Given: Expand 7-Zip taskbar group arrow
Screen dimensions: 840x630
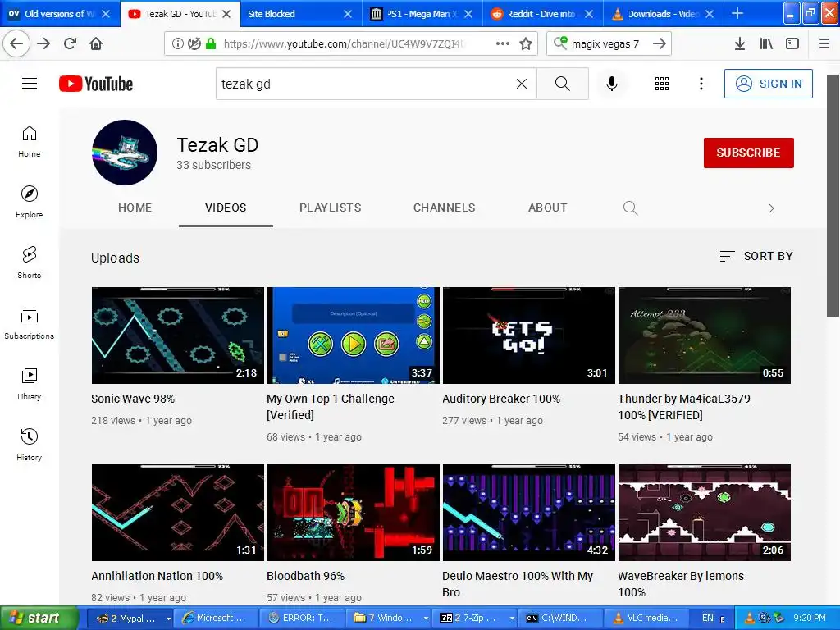Looking at the screenshot, I should tap(512, 619).
